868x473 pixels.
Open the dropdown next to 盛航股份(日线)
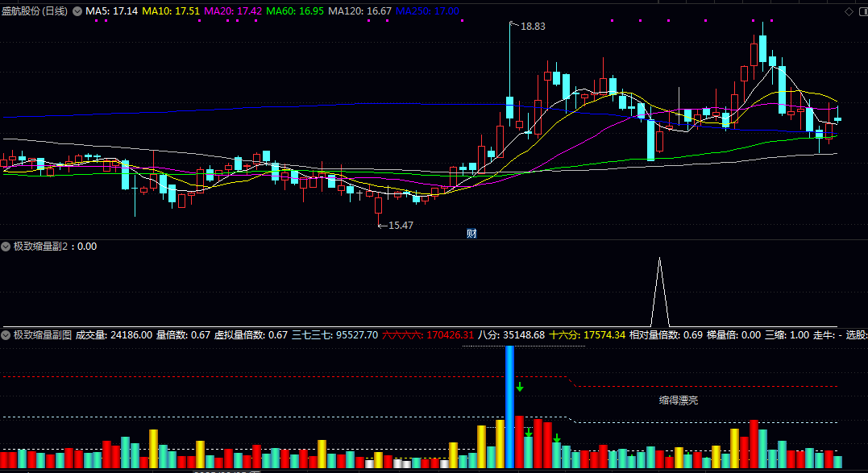coord(77,11)
